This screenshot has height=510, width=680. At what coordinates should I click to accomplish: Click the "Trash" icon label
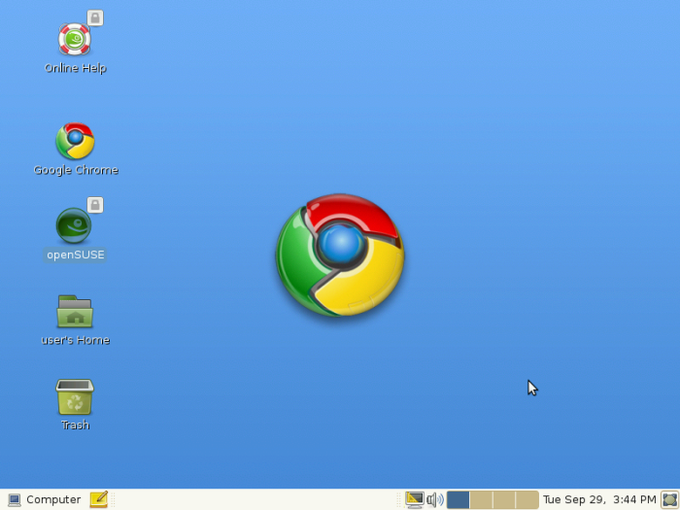75,425
